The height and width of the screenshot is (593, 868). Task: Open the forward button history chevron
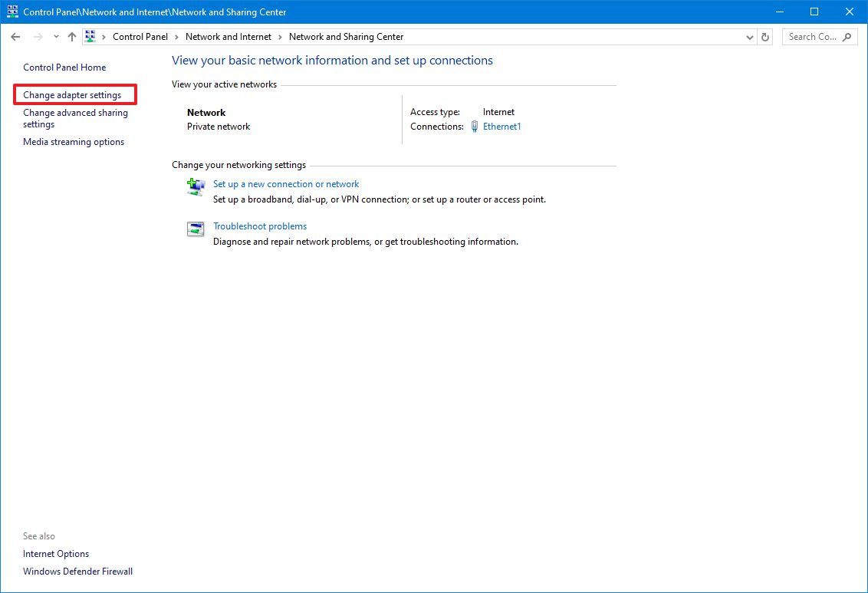pos(55,36)
